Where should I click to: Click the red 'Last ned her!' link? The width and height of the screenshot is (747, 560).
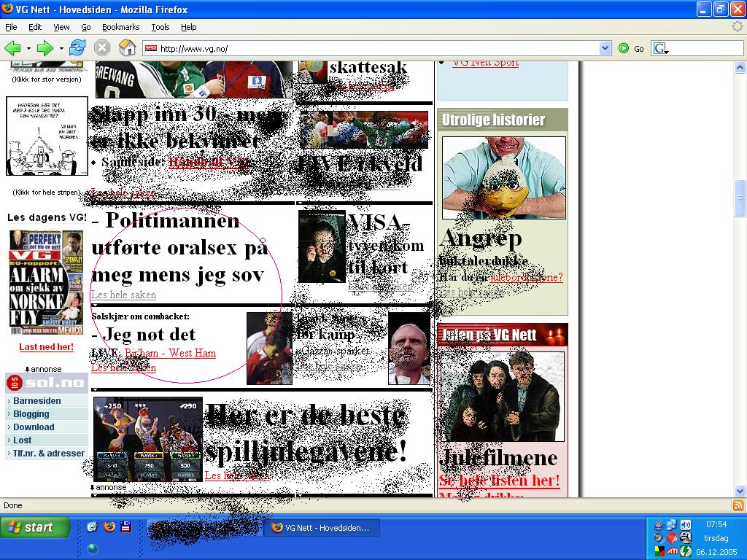point(46,346)
